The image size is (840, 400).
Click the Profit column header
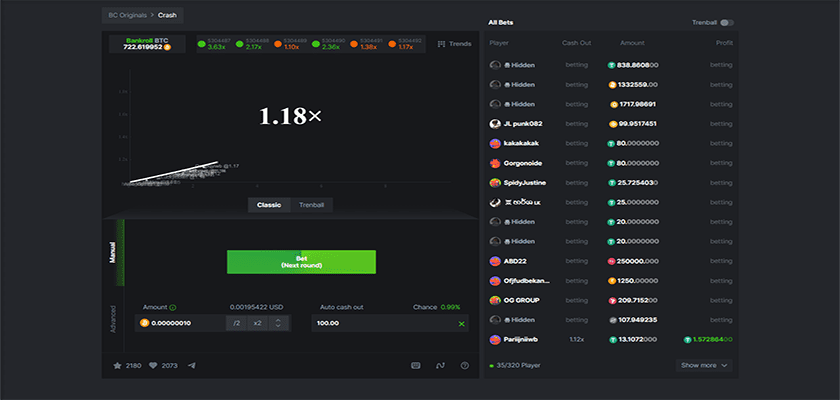[724, 43]
